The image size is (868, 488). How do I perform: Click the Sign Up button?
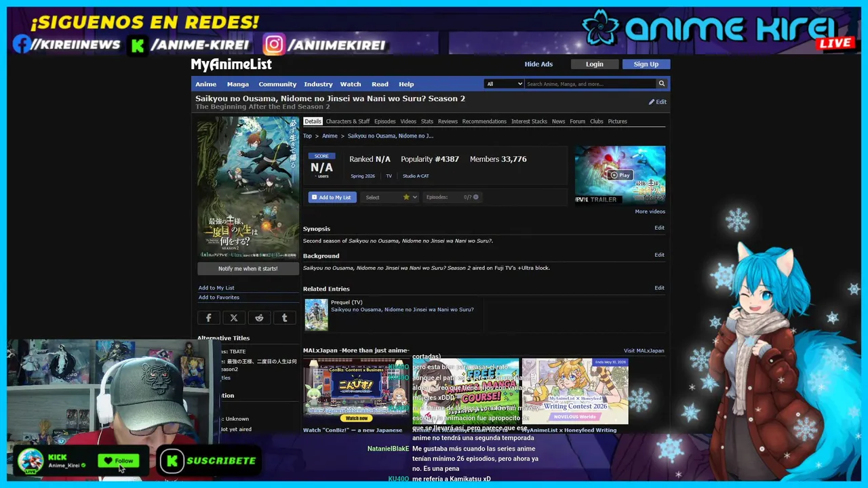[646, 64]
